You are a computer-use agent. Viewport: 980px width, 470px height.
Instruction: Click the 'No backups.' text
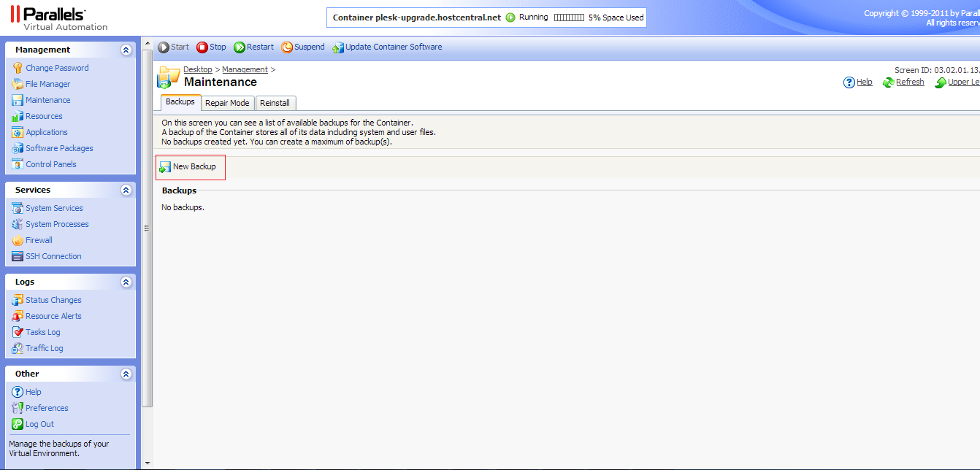(183, 207)
